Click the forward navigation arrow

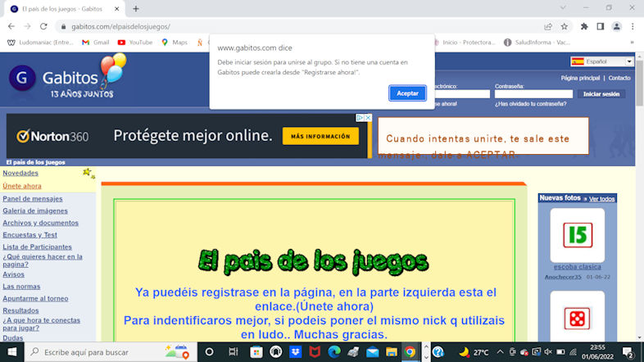(27, 26)
